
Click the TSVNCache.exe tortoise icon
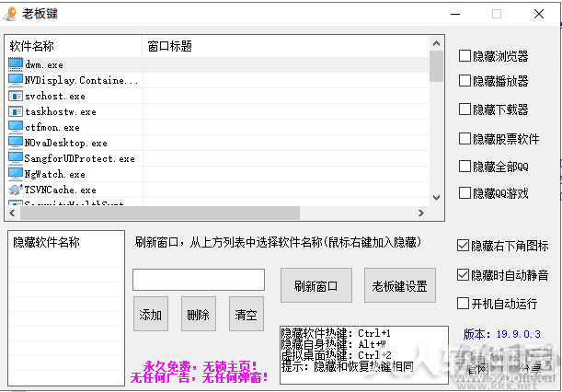tap(16, 190)
